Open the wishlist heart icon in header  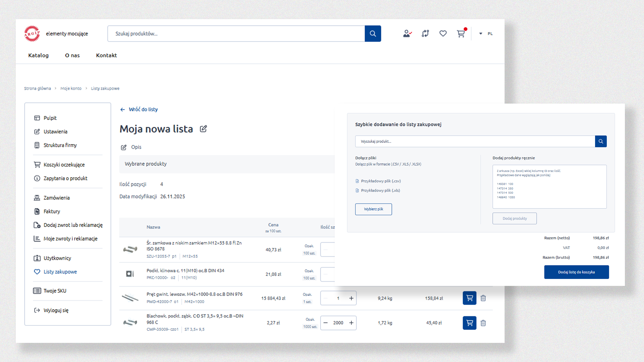[x=443, y=34]
